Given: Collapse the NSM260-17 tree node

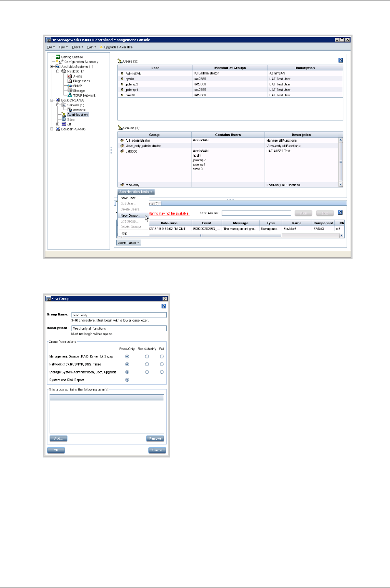Looking at the screenshot, I should point(58,71).
